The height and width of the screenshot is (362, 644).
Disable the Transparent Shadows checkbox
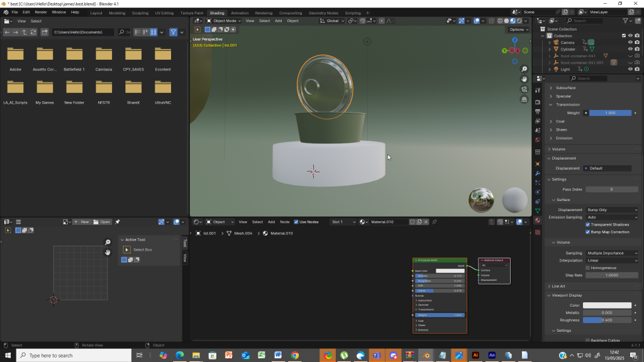[588, 224]
